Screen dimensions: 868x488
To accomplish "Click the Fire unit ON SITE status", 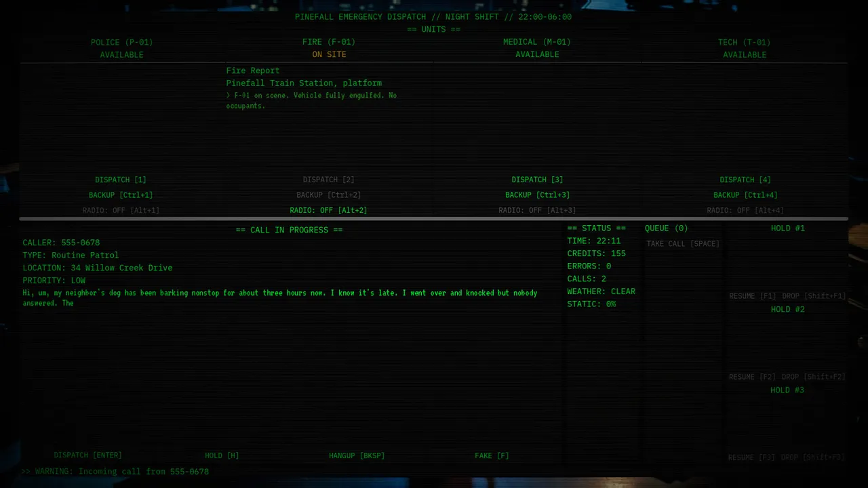I will [x=329, y=55].
